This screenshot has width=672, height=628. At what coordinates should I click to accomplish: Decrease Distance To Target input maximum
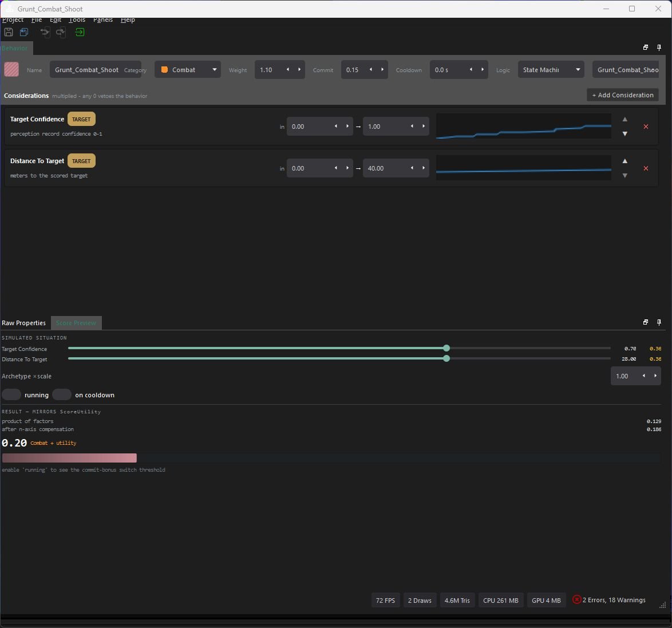412,168
